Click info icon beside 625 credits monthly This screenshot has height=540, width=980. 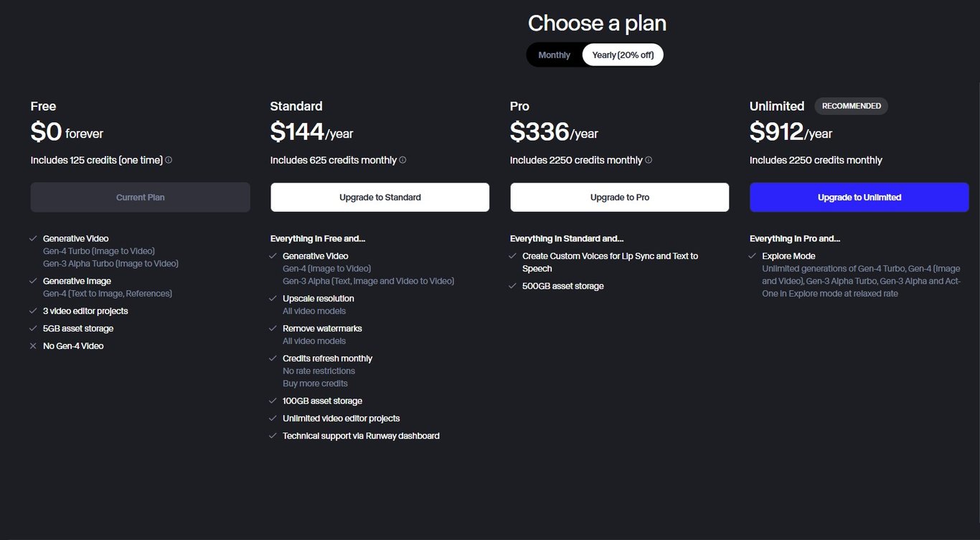point(402,160)
